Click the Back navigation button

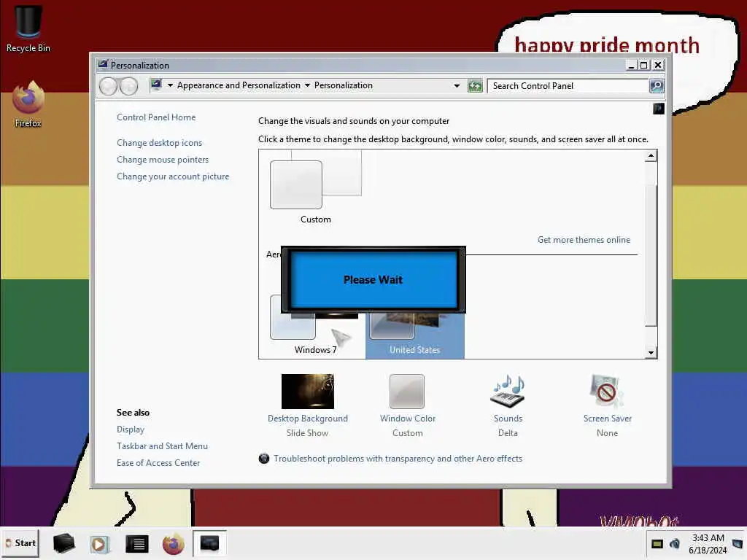(108, 86)
